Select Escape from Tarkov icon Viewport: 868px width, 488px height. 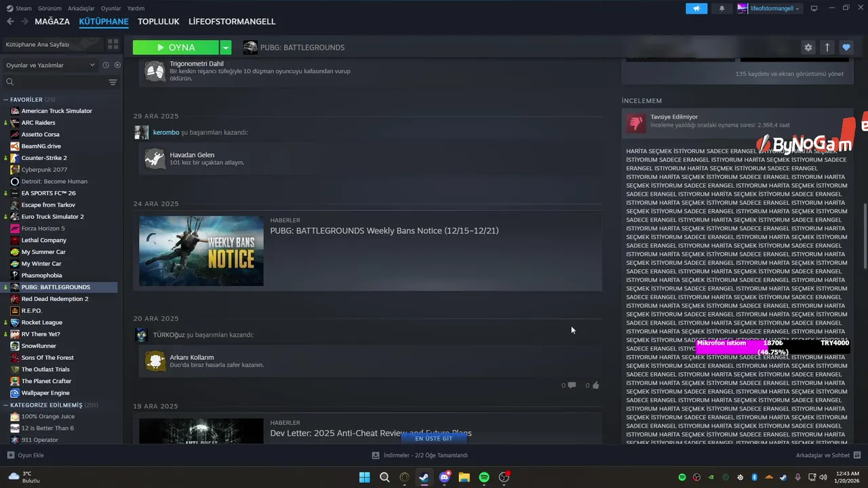(15, 205)
